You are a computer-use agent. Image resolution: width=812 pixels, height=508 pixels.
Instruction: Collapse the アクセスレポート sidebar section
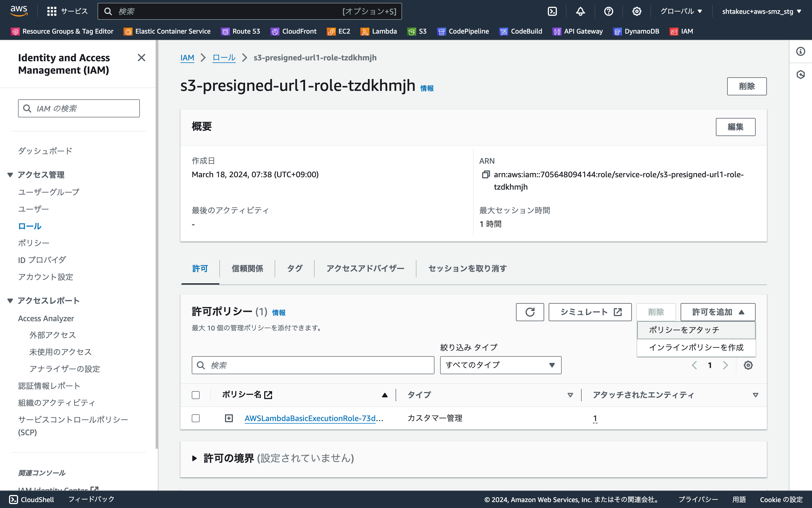click(x=10, y=301)
